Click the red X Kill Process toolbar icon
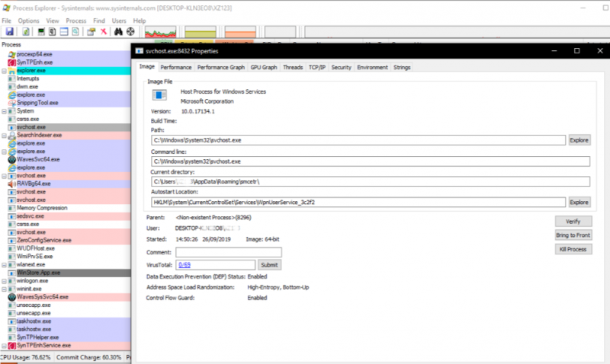Viewport: 610px width, 364px height. point(104,31)
